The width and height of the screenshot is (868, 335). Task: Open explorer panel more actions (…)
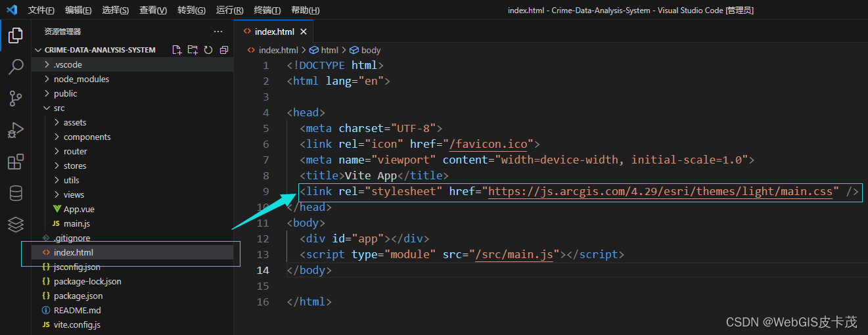point(218,32)
